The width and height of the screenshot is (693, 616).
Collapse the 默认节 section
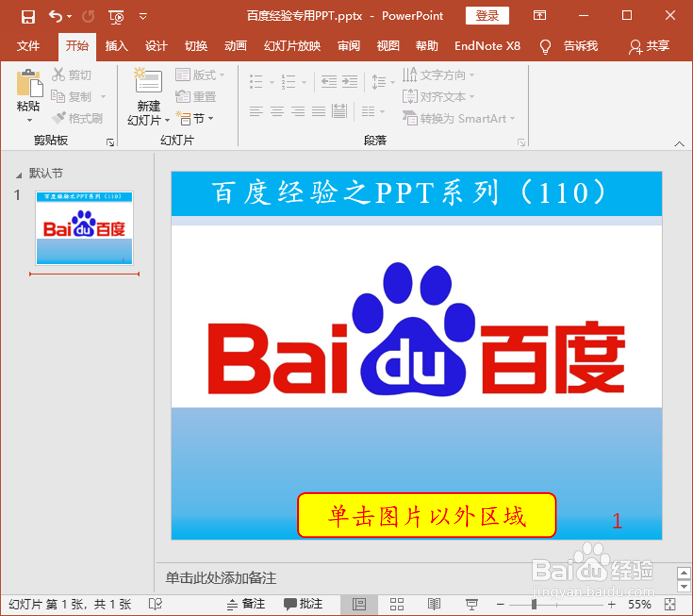pos(19,176)
